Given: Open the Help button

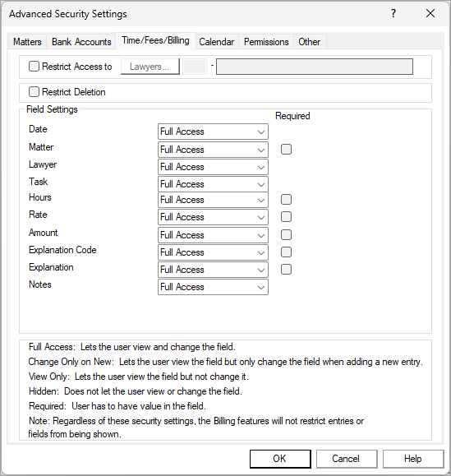Looking at the screenshot, I should tap(413, 459).
